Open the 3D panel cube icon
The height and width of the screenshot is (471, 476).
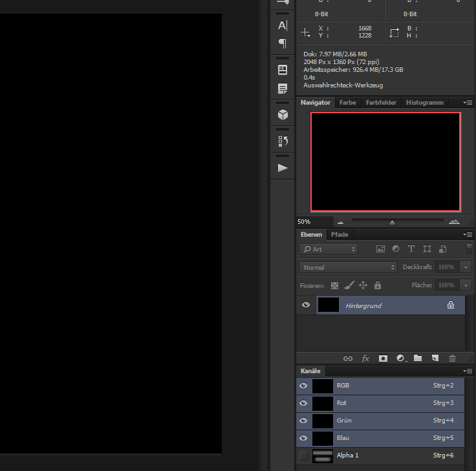pos(283,115)
